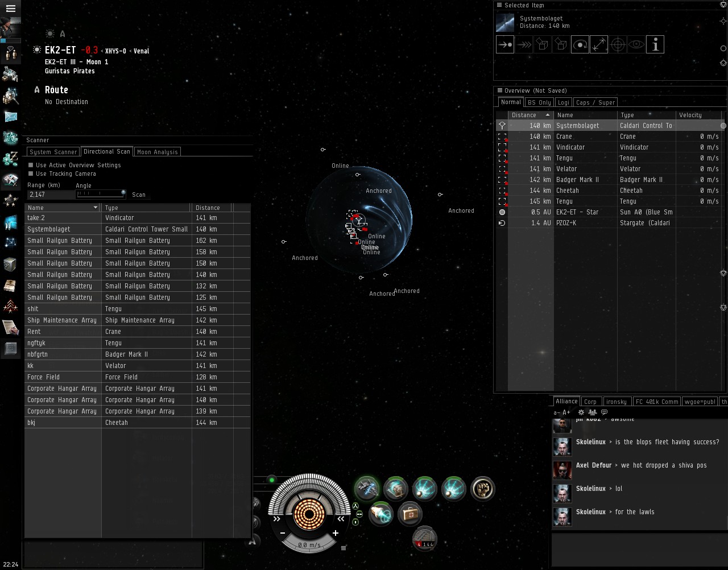Enable Use Active Overview Settings checkbox
The image size is (728, 570).
point(31,165)
